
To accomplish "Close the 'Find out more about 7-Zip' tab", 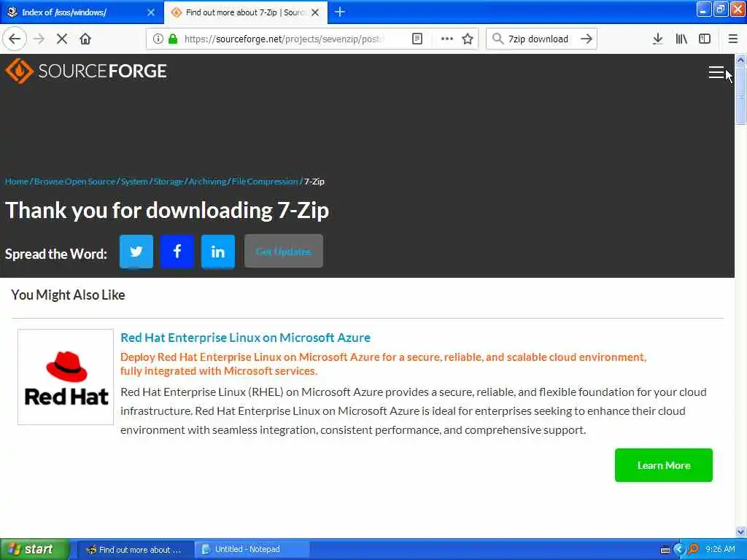I will (x=315, y=12).
